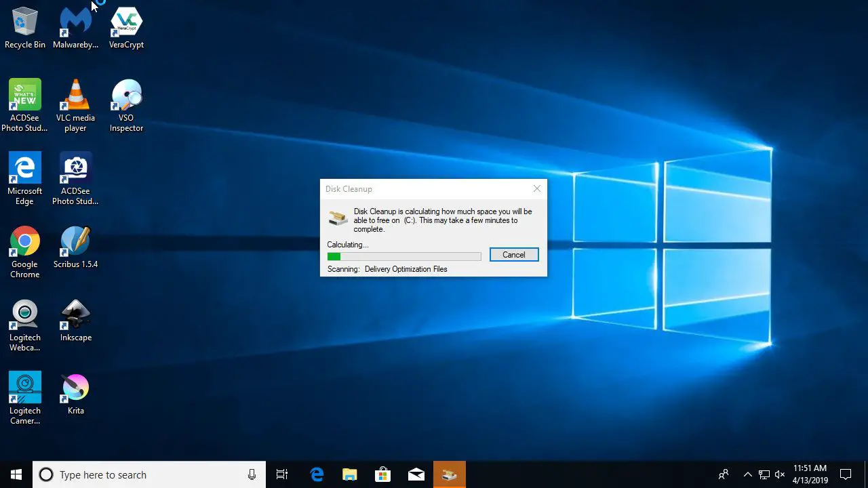Select the Microsoft Edge desktop shortcut
This screenshot has height=488, width=868.
tap(25, 178)
